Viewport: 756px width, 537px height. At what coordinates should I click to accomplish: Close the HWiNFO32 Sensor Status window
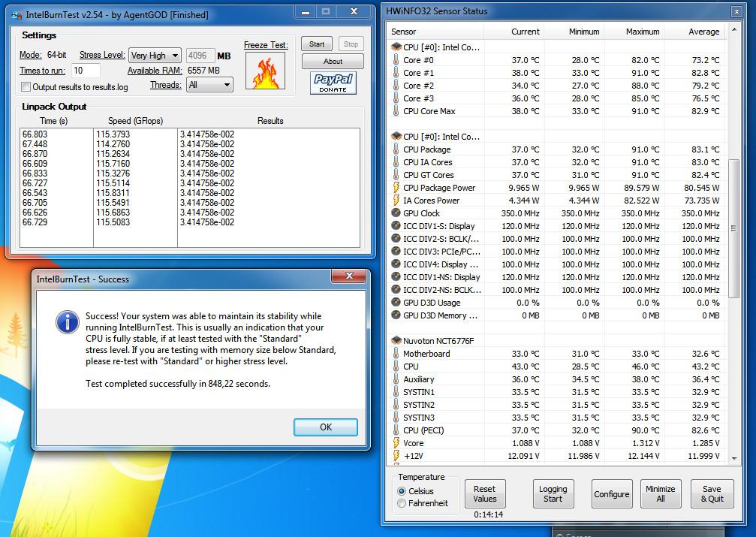tap(736, 11)
